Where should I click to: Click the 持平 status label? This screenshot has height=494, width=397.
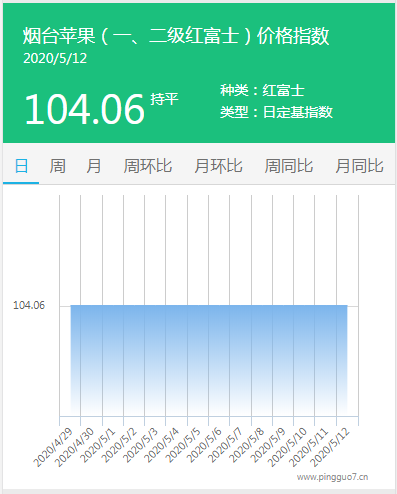[164, 99]
